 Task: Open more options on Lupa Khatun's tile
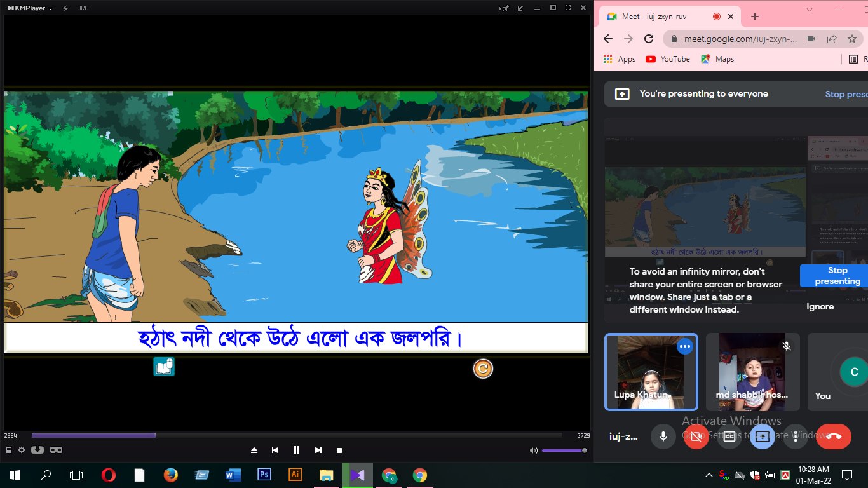[x=684, y=346]
